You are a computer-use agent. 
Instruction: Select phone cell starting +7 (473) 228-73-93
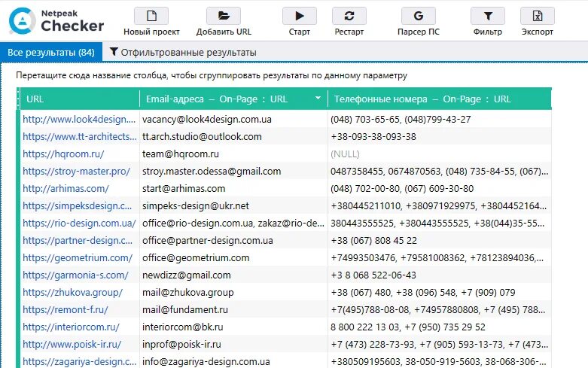(x=440, y=344)
